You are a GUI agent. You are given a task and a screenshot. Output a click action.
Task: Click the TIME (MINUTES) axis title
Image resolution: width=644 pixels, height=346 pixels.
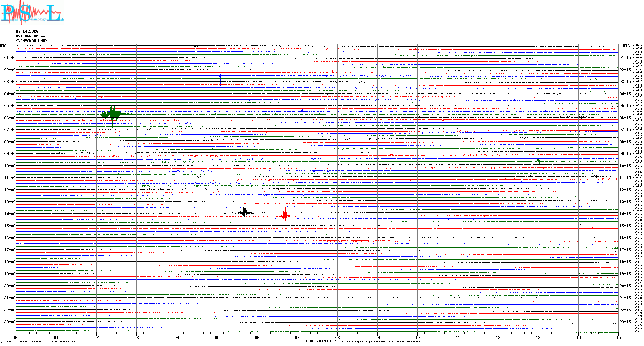321,341
